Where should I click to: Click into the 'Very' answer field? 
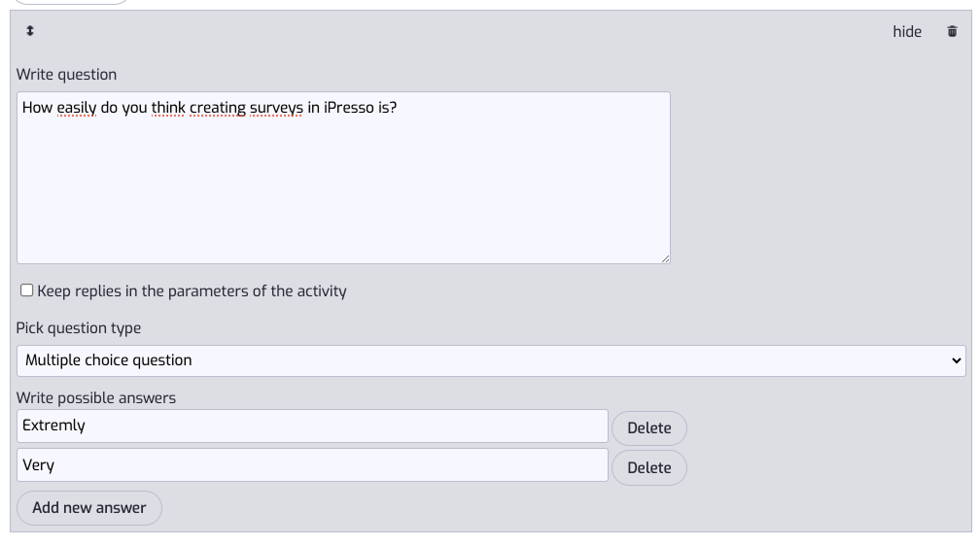coord(312,465)
